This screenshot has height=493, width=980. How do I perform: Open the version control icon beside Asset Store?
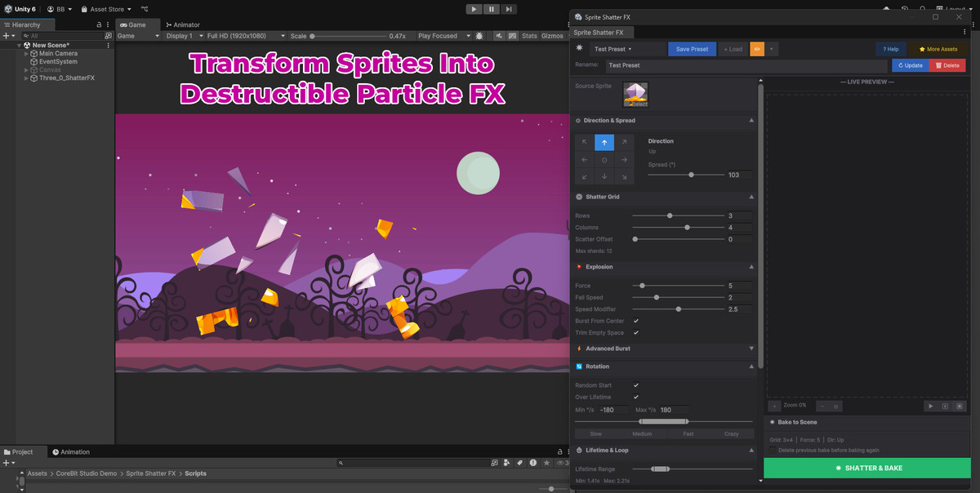145,9
